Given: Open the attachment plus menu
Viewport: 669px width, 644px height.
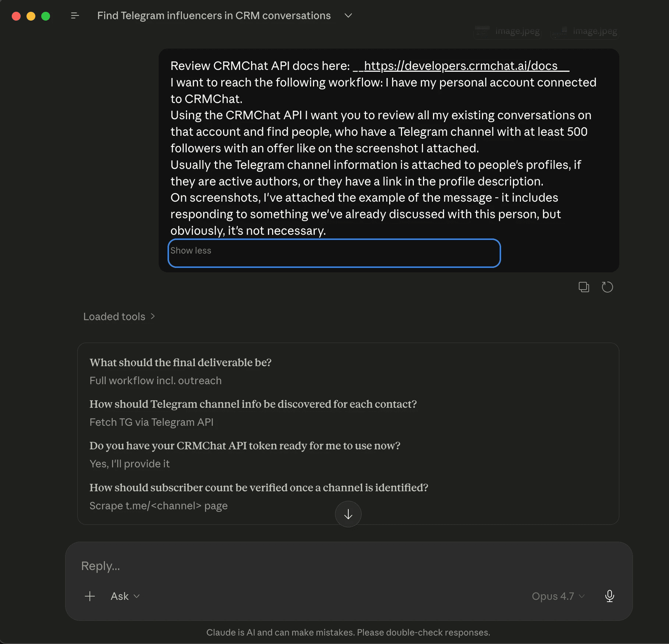Looking at the screenshot, I should point(89,596).
